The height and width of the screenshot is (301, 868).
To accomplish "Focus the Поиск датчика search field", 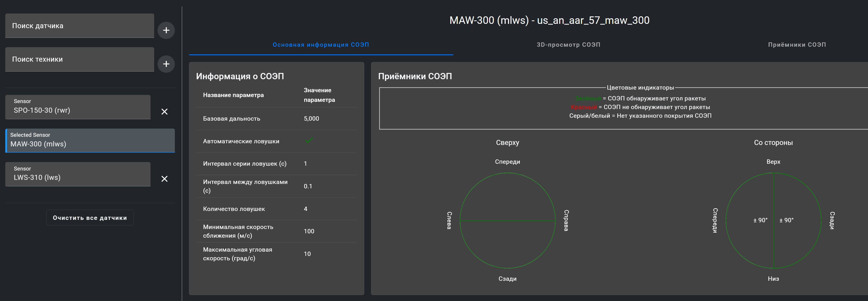I will click(x=79, y=26).
